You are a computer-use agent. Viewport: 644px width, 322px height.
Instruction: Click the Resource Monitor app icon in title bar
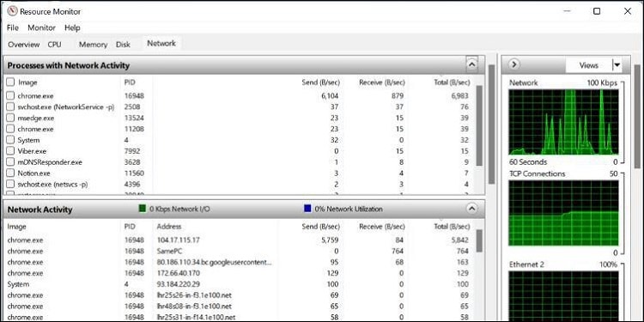[x=12, y=11]
